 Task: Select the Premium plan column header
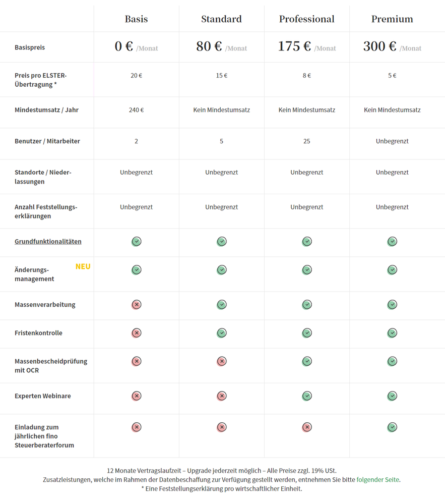pyautogui.click(x=392, y=19)
